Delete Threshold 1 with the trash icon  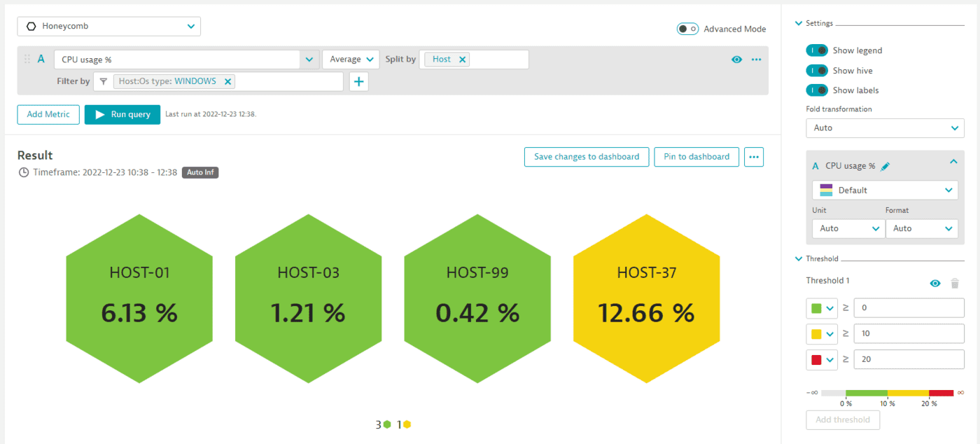tap(955, 283)
